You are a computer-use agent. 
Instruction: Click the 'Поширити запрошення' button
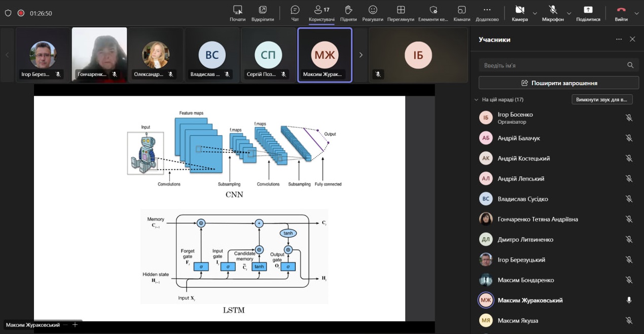558,83
